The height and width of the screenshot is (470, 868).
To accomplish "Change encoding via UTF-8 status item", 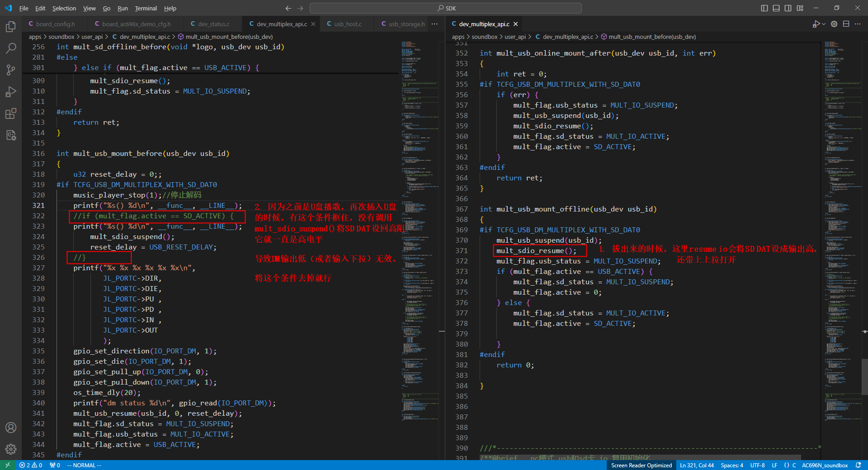I will tap(757, 465).
